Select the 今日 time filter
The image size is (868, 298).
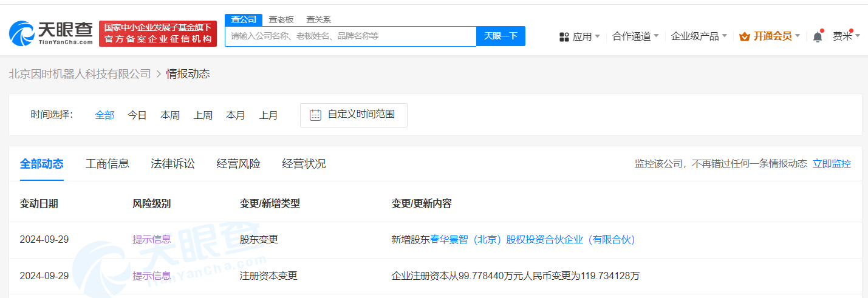137,115
